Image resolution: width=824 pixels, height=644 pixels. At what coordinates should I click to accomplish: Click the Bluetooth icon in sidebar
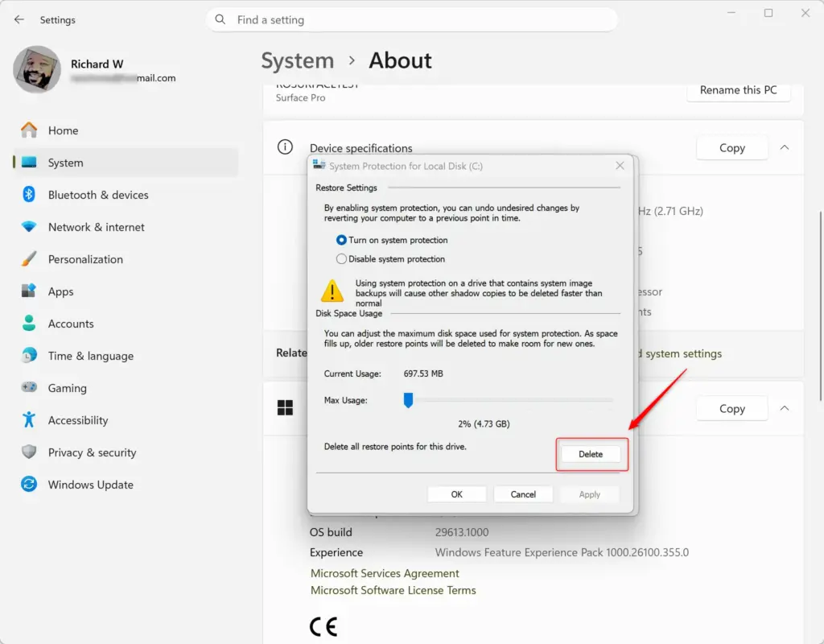tap(29, 195)
